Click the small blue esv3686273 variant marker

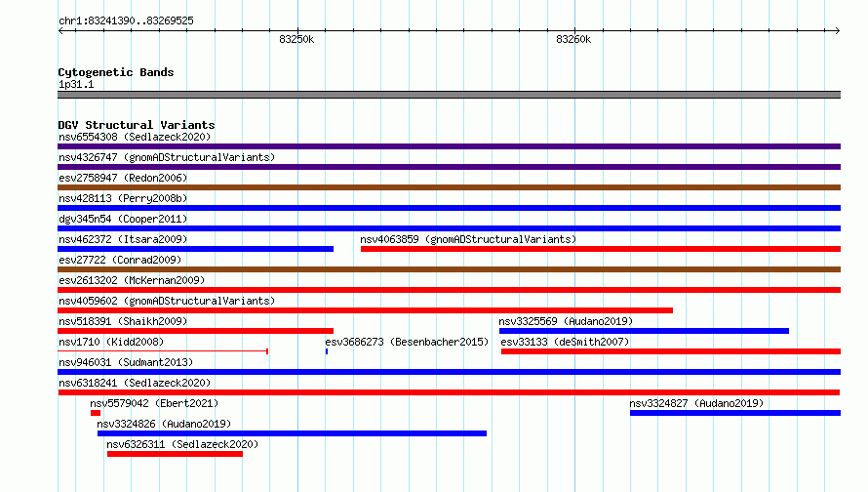[327, 351]
